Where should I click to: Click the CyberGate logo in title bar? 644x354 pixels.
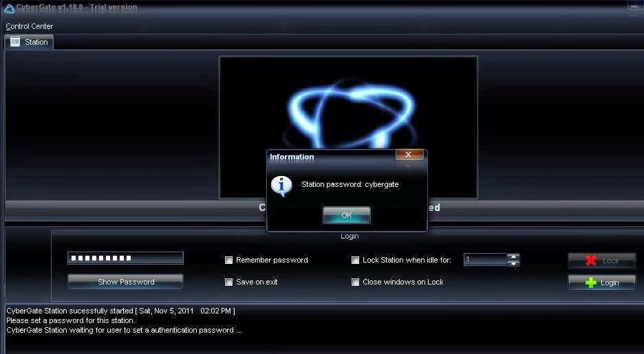coord(9,8)
